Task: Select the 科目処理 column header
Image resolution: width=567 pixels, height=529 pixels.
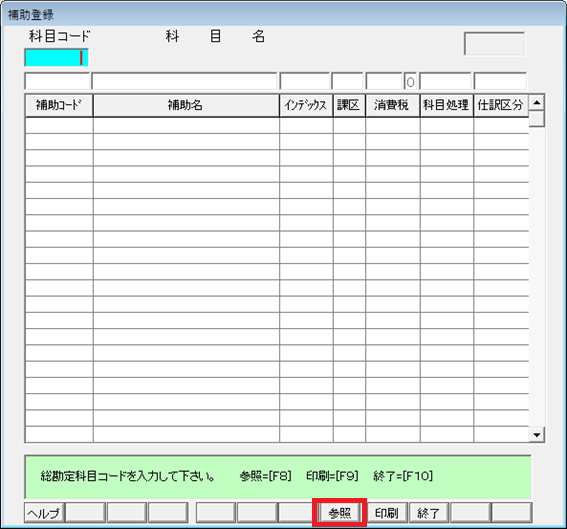Action: [x=447, y=105]
